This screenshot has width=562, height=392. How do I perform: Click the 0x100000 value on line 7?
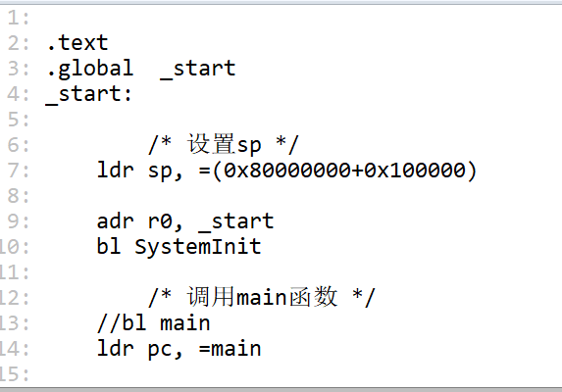[415, 170]
